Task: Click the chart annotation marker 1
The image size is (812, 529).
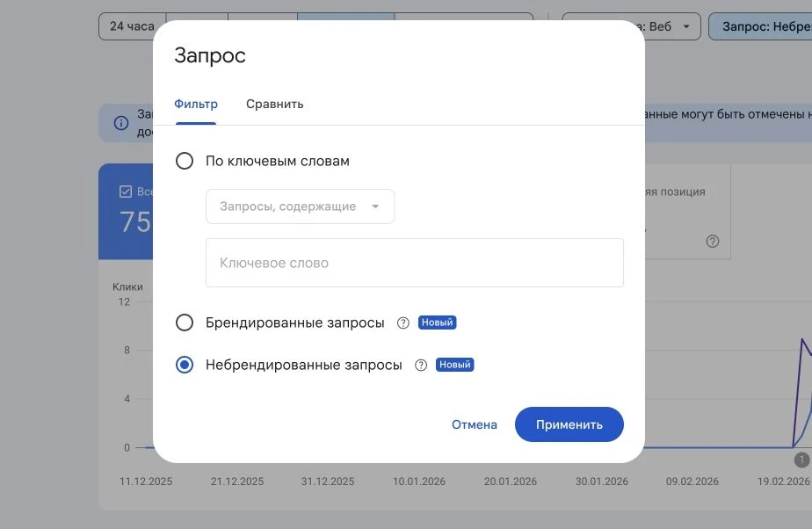Action: pyautogui.click(x=801, y=460)
